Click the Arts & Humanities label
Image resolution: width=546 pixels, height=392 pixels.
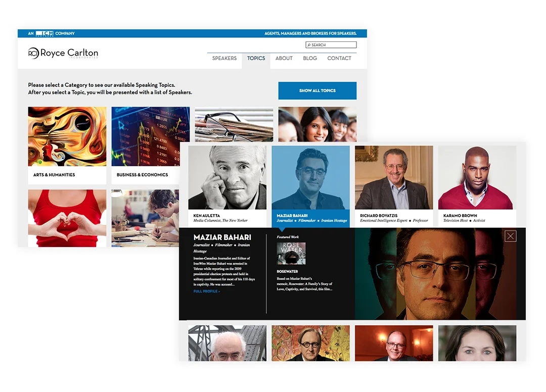(54, 175)
